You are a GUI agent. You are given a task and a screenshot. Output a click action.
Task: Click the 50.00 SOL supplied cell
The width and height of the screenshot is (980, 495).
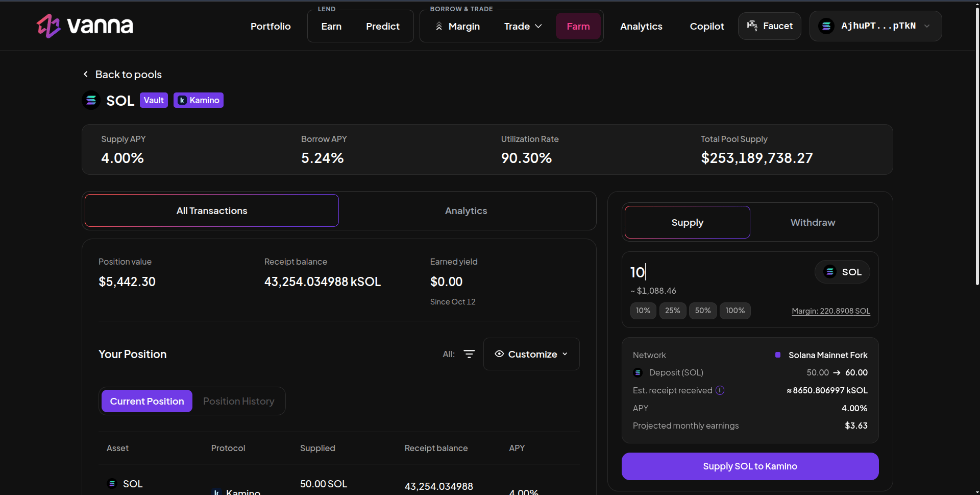click(x=324, y=484)
